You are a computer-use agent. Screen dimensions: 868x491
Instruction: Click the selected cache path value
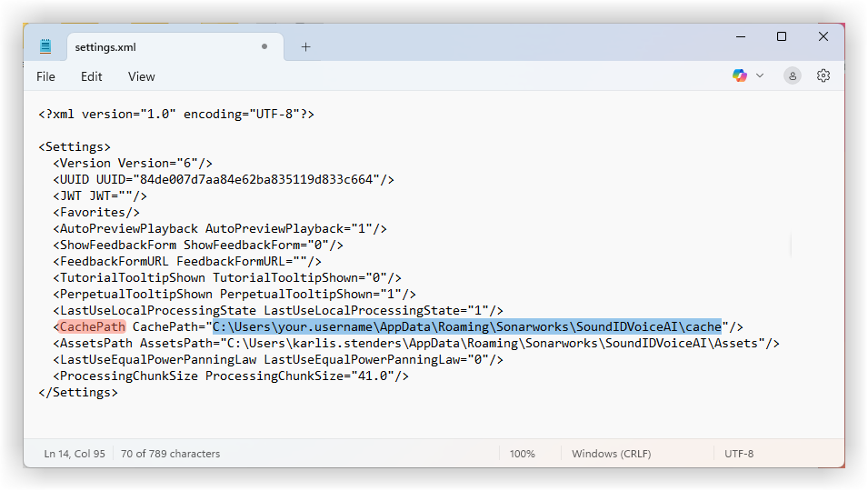click(x=467, y=327)
